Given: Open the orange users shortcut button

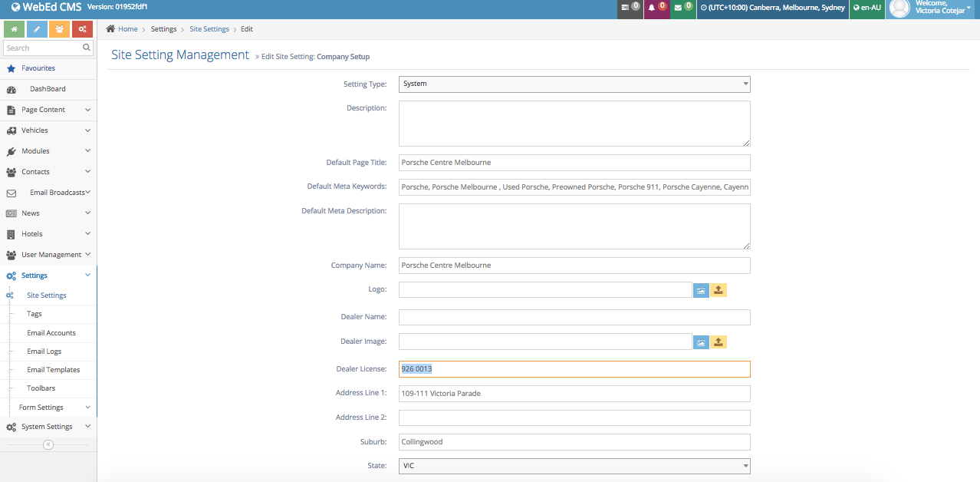Looking at the screenshot, I should click(x=60, y=29).
